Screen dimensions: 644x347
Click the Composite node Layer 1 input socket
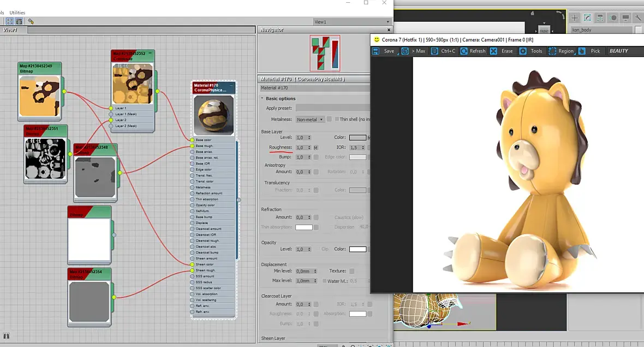click(x=111, y=108)
